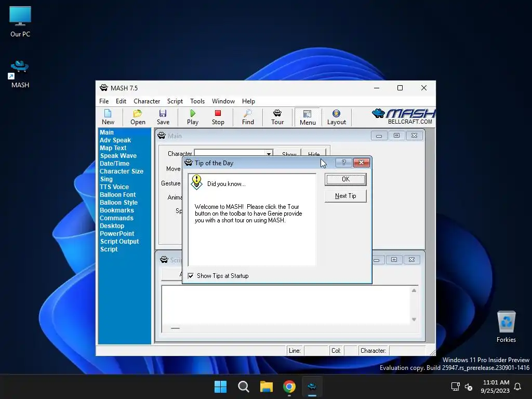Click the New toolbar icon
The image size is (532, 399).
click(108, 117)
